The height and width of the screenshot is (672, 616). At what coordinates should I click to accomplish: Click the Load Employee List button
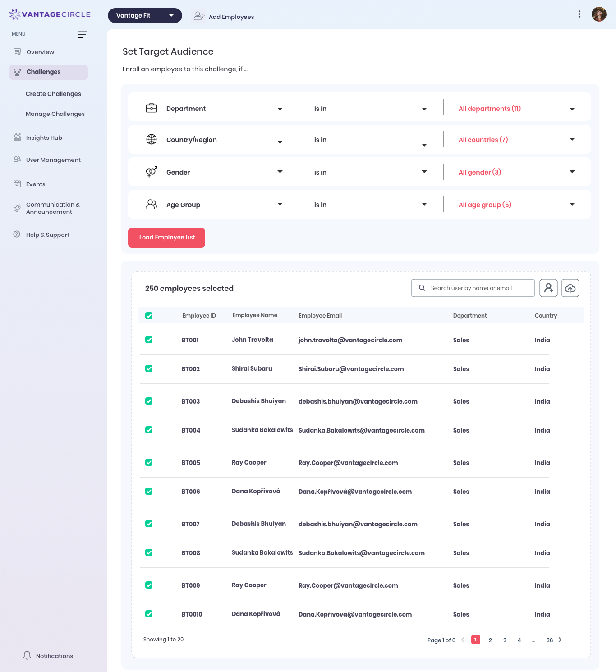tap(166, 237)
